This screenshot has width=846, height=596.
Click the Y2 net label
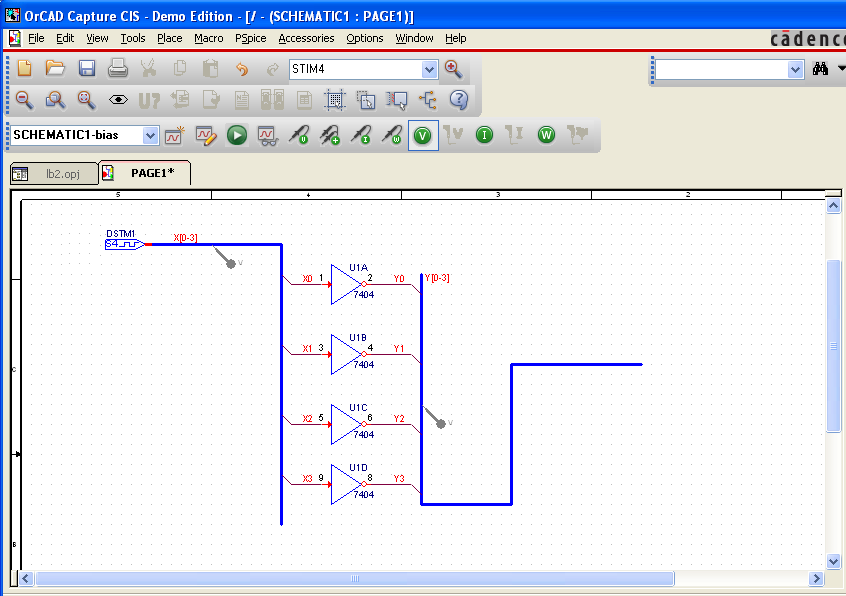pyautogui.click(x=399, y=419)
